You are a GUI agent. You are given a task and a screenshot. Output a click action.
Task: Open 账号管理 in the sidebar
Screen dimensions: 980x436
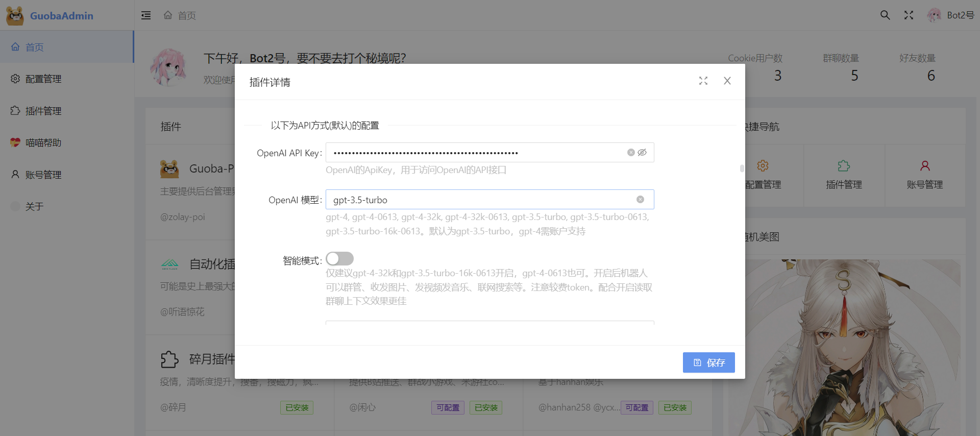pyautogui.click(x=43, y=175)
